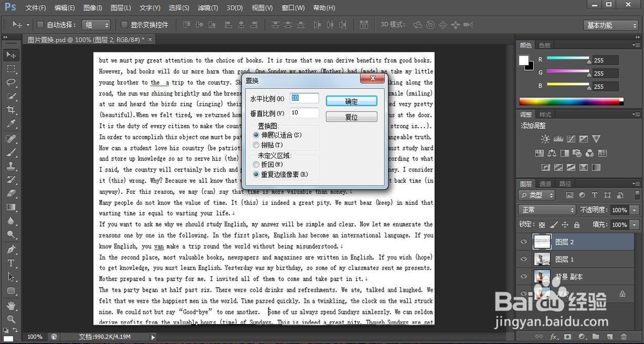Image resolution: width=644 pixels, height=344 pixels.
Task: Select the Gradient tool
Action: tap(11, 207)
